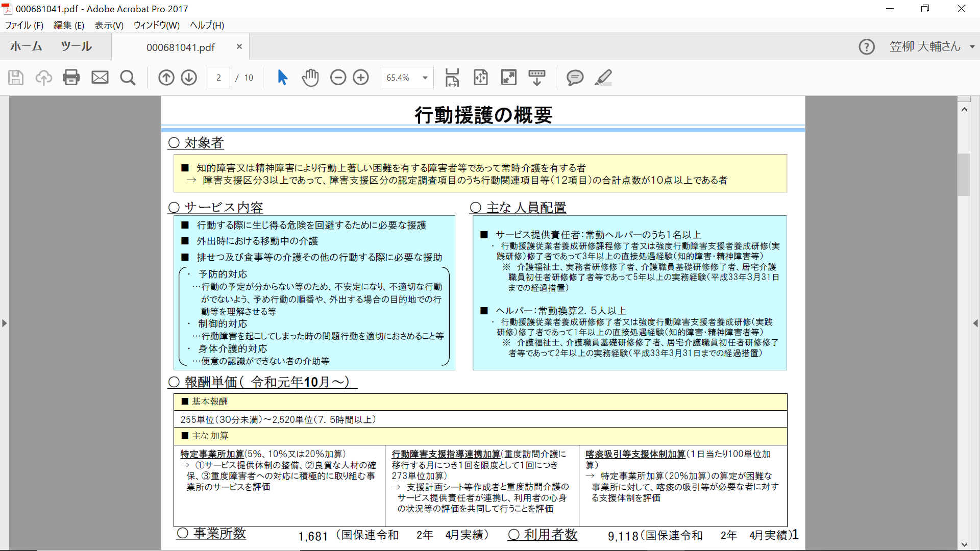980x551 pixels.
Task: Go to next page arrow
Action: [x=189, y=78]
